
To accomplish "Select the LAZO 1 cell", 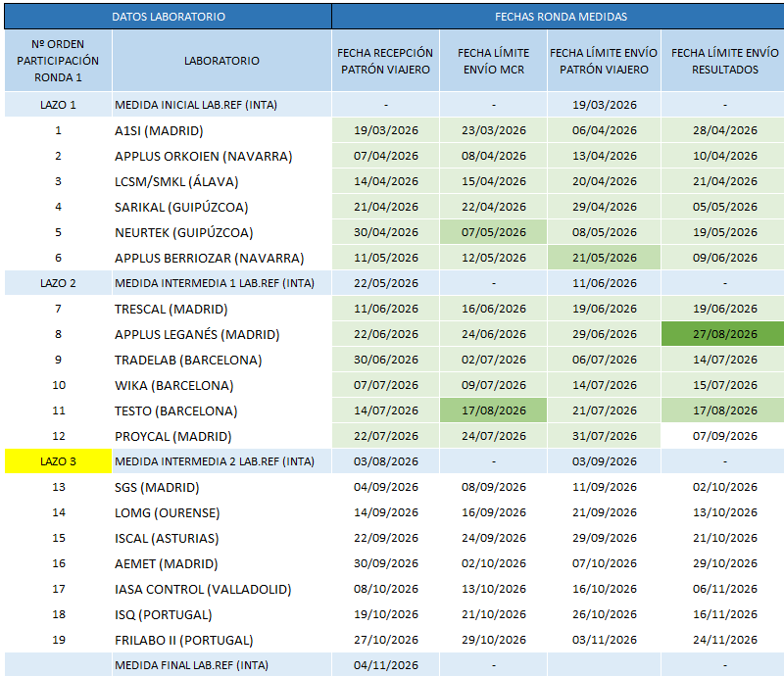I will pyautogui.click(x=58, y=105).
